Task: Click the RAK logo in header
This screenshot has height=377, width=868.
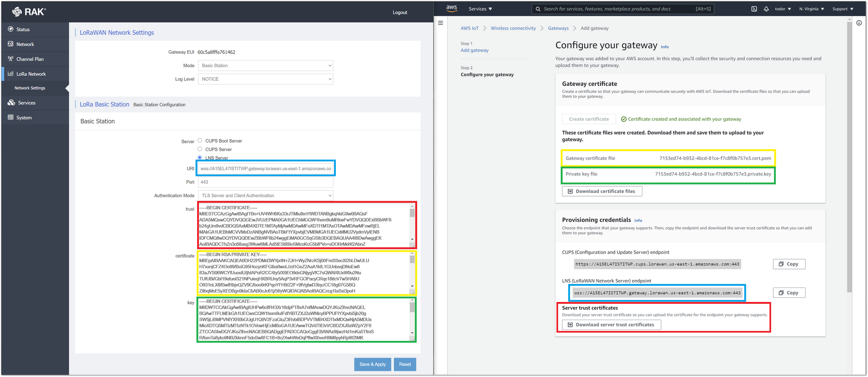Action: 29,12
